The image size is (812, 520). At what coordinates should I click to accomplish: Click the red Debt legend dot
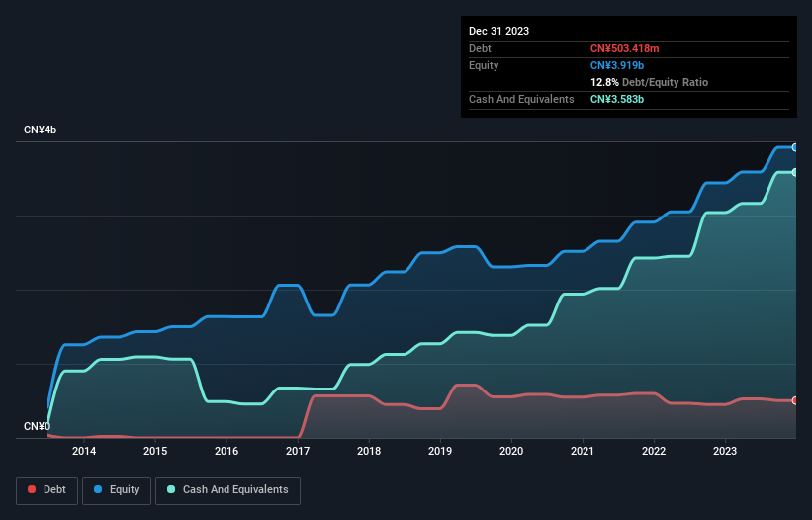click(32, 489)
